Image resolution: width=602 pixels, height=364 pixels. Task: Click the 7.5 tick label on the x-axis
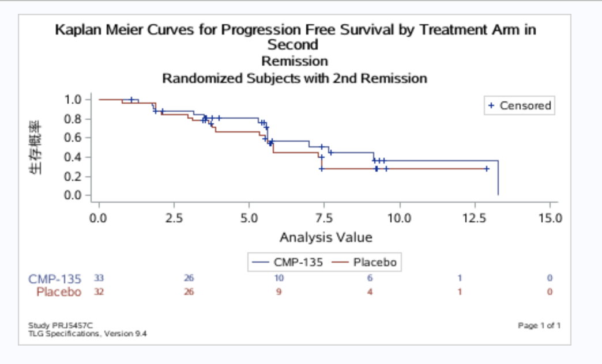(324, 218)
